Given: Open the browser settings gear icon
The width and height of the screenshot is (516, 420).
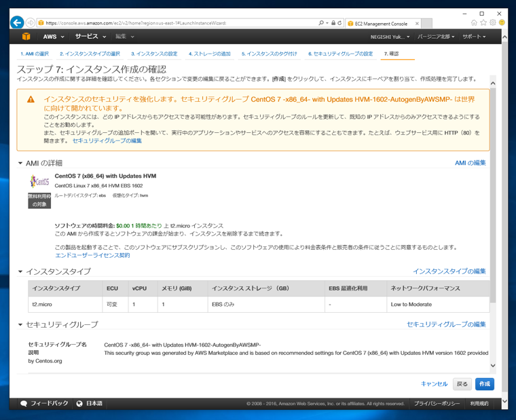Looking at the screenshot, I should (x=493, y=22).
